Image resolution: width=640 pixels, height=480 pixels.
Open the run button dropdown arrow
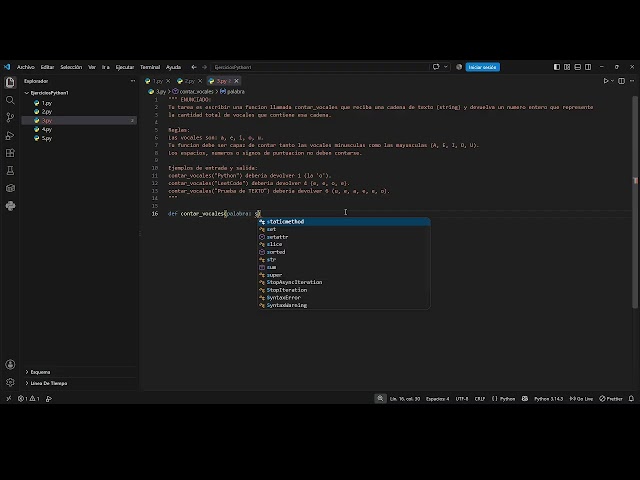(x=612, y=81)
